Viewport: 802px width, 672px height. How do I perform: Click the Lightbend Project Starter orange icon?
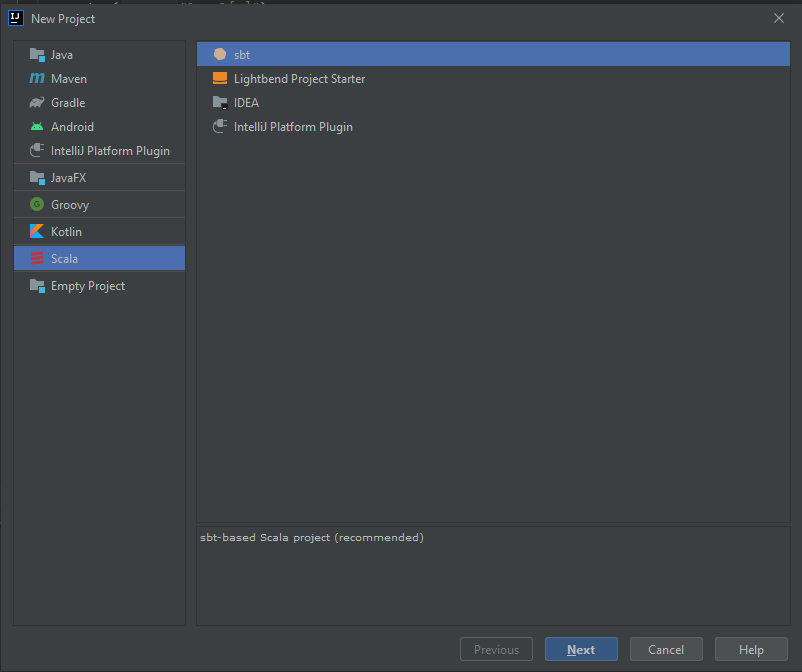(x=220, y=79)
